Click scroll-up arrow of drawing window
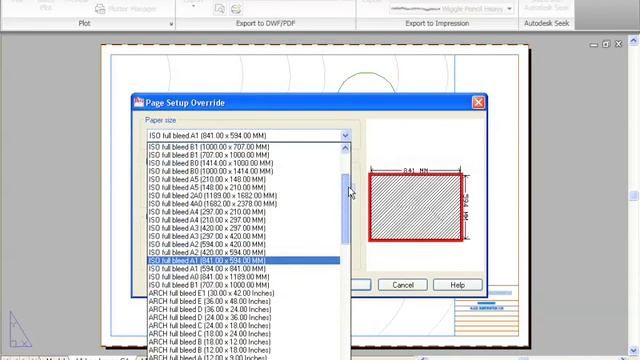The width and height of the screenshot is (640, 360). point(633,40)
